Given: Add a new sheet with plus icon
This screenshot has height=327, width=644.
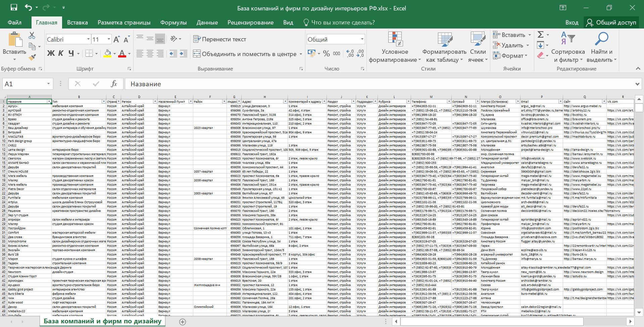Looking at the screenshot, I should tap(183, 322).
